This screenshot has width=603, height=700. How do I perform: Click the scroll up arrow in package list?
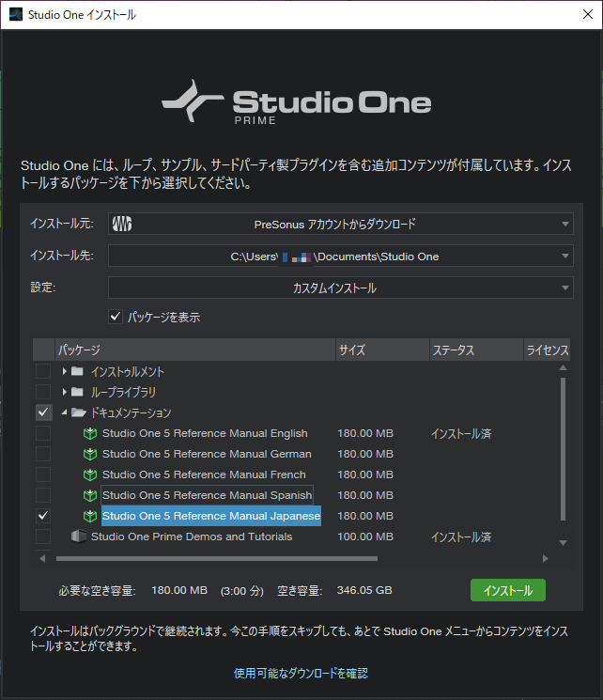point(563,368)
